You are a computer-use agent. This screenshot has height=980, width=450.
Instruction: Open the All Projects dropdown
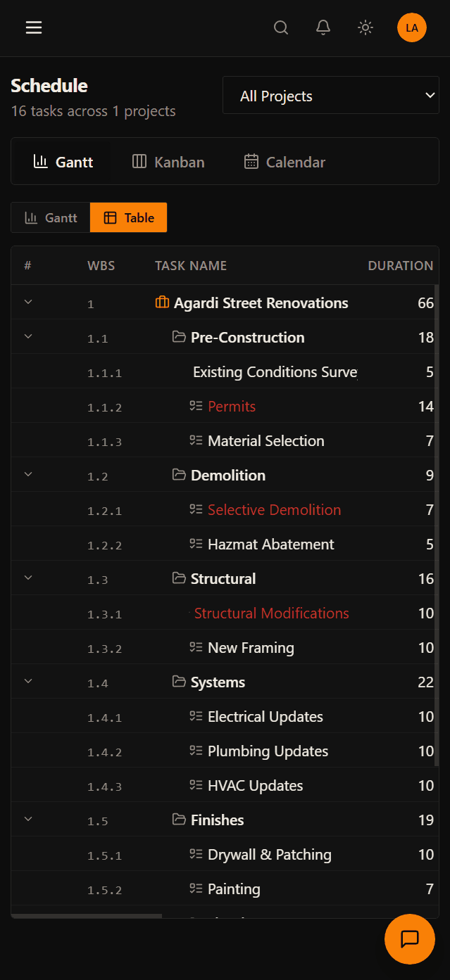click(330, 95)
